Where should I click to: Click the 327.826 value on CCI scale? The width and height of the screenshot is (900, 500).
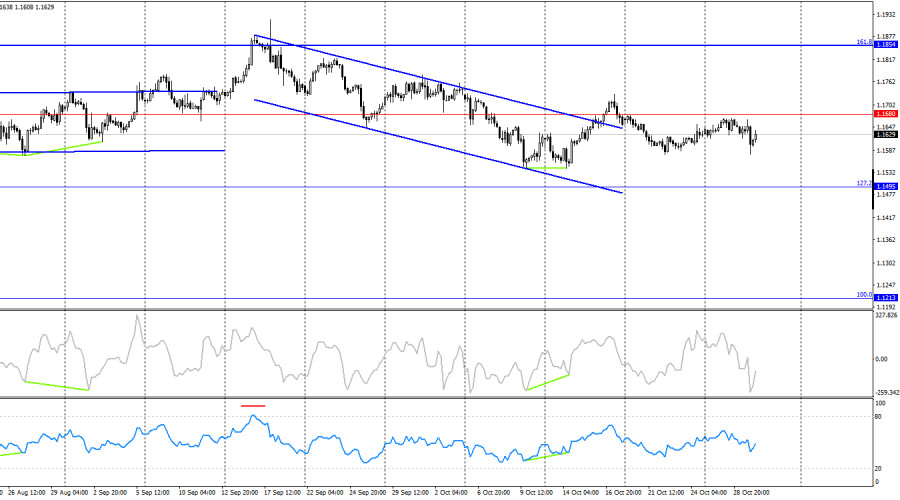tap(886, 315)
